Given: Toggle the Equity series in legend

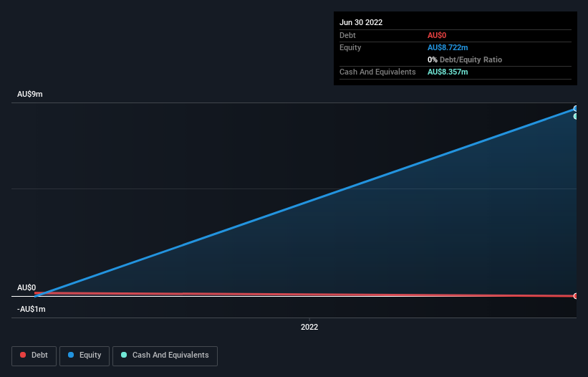Looking at the screenshot, I should 85,355.
